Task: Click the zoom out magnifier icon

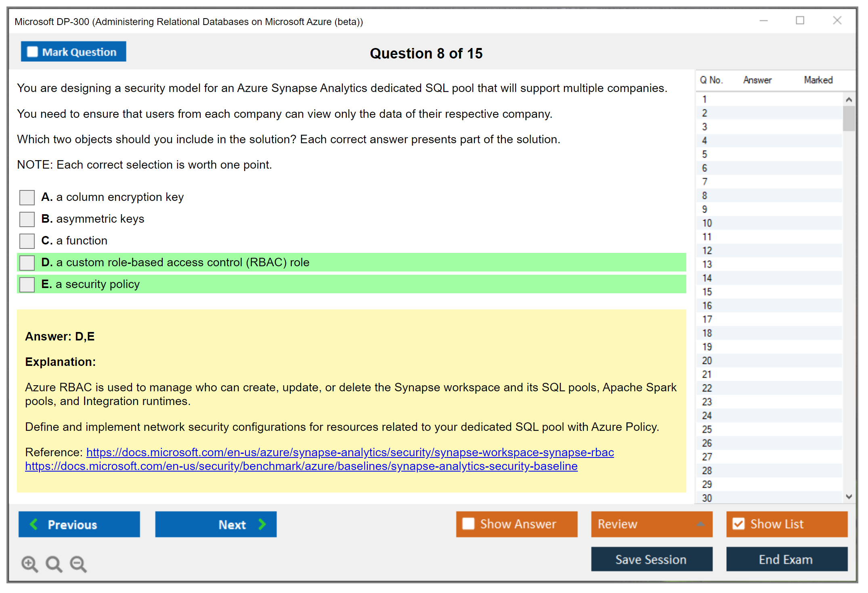Action: (x=78, y=564)
